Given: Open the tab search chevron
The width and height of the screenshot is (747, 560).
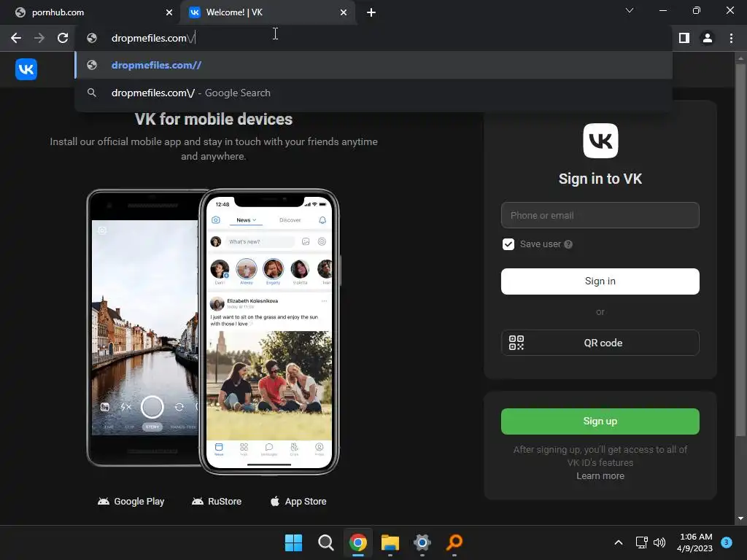Looking at the screenshot, I should [x=630, y=10].
